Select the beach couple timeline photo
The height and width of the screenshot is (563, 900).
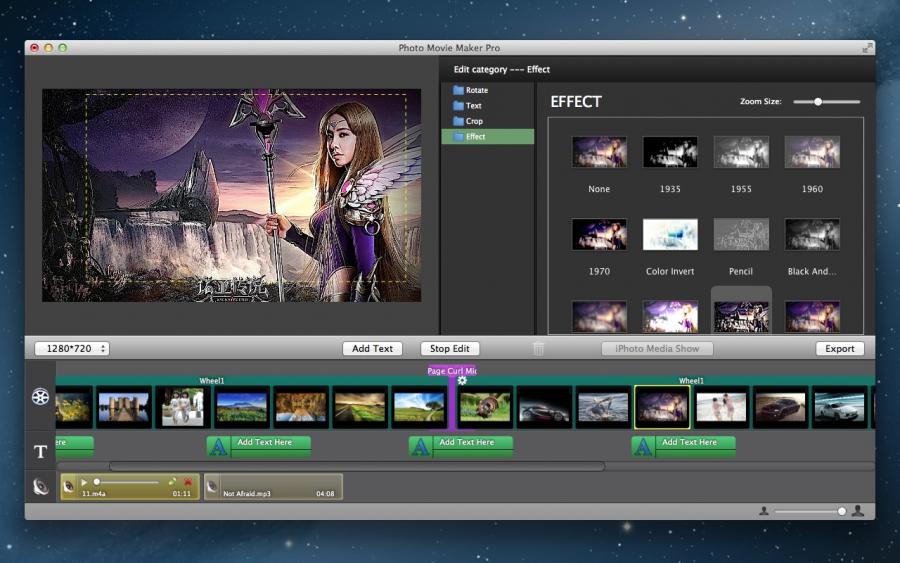click(x=721, y=407)
